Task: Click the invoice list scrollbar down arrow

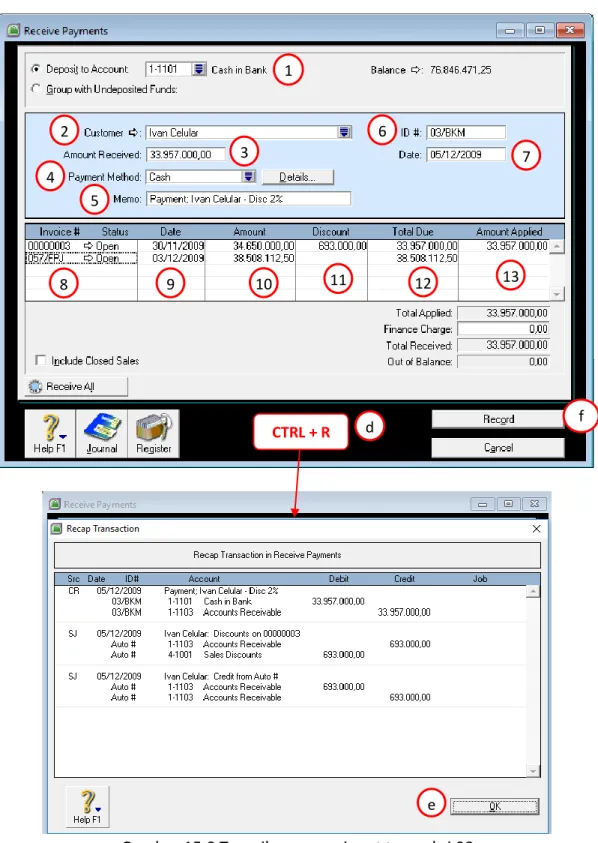Action: [x=557, y=294]
